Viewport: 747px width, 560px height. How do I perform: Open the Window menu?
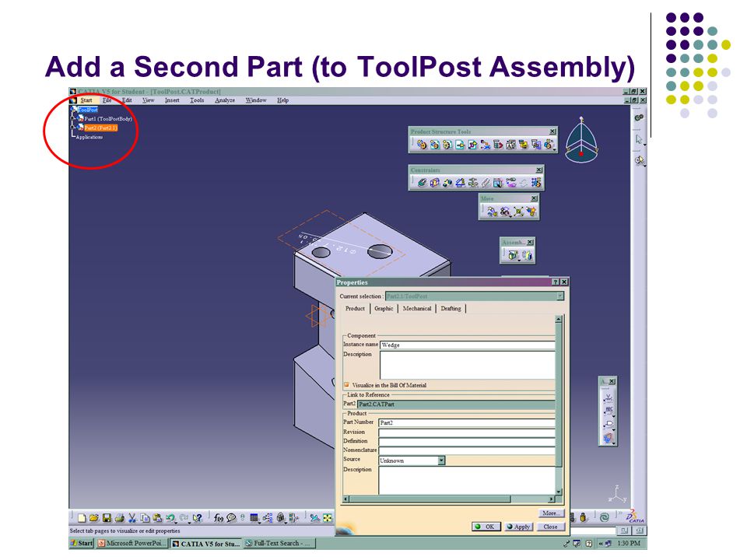point(256,100)
